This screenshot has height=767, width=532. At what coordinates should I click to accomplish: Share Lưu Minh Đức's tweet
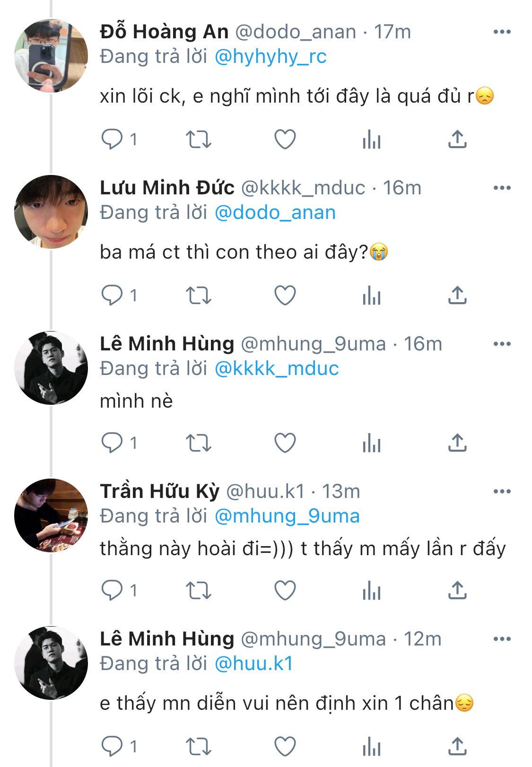(x=457, y=296)
